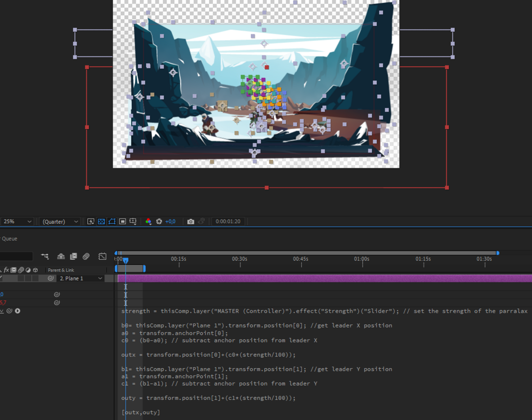Open grid and guide options

click(133, 221)
